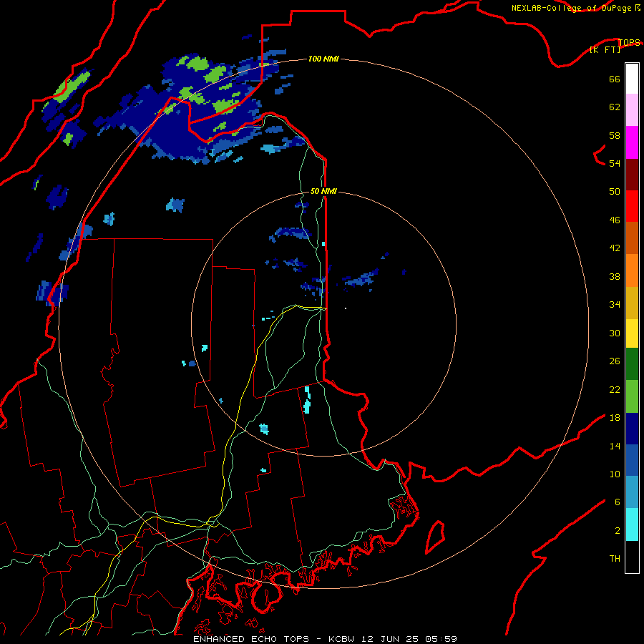Image resolution: width=644 pixels, height=644 pixels.
Task: Pick the cyan legend color band
Action: coord(632,525)
